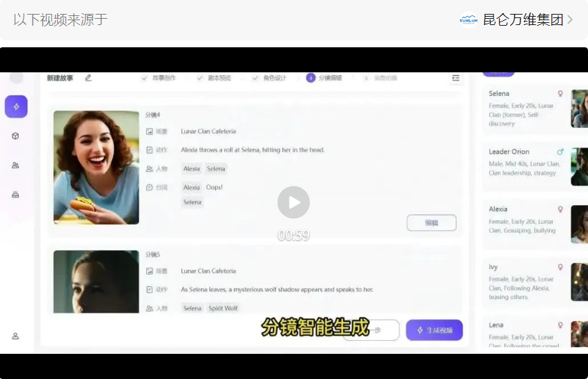
Task: Open the user profile icon at sidebar bottom
Action: [x=15, y=336]
